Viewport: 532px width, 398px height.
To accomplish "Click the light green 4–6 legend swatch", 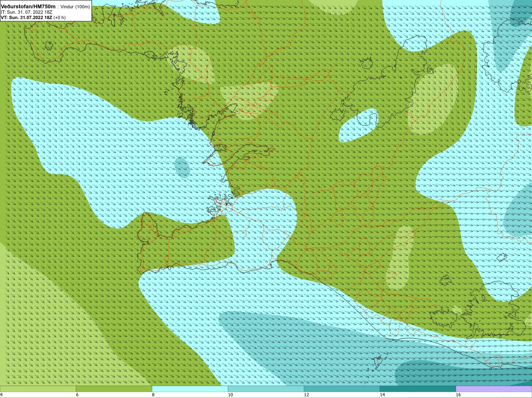I will pyautogui.click(x=38, y=389).
